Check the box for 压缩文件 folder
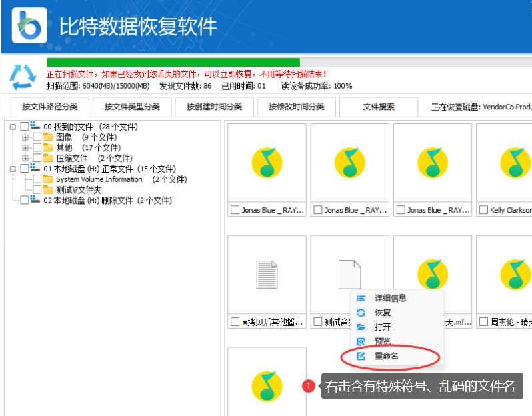The width and height of the screenshot is (532, 416). [x=37, y=158]
